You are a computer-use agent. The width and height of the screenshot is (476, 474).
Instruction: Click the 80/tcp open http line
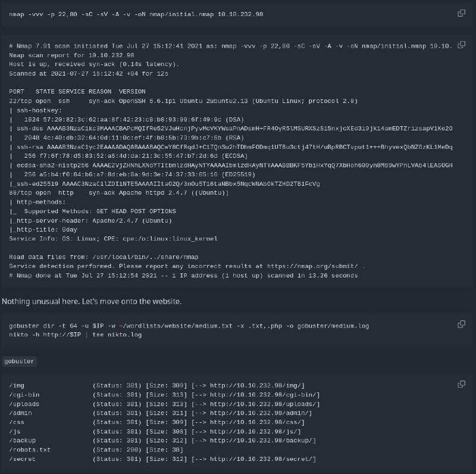coord(118,193)
